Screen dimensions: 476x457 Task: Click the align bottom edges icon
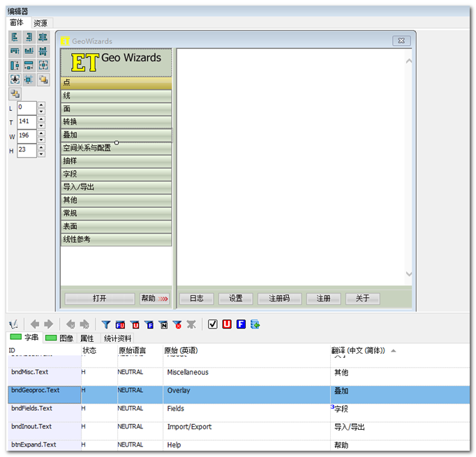pyautogui.click(x=29, y=51)
